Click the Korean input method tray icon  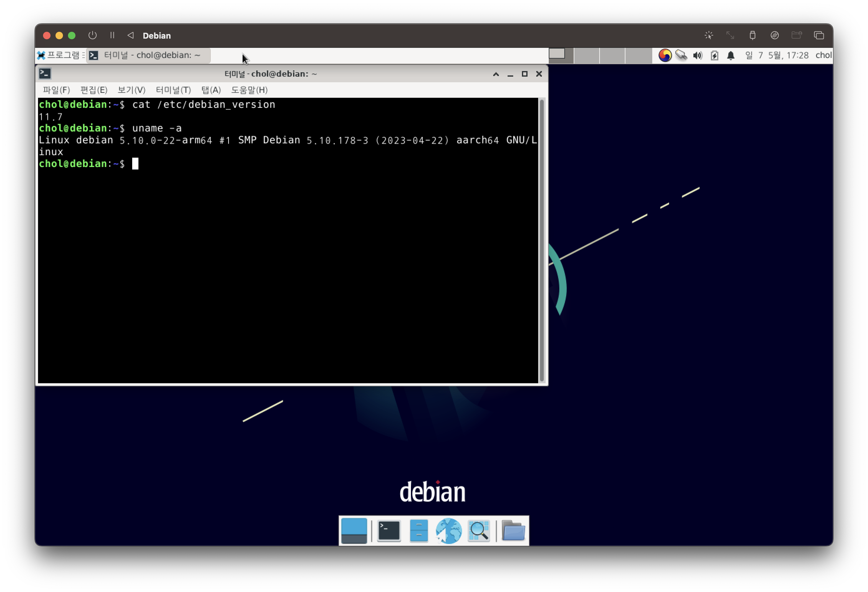(x=665, y=55)
